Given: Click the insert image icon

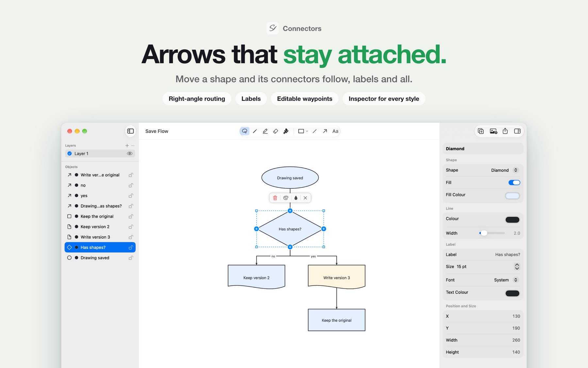Looking at the screenshot, I should [x=493, y=131].
